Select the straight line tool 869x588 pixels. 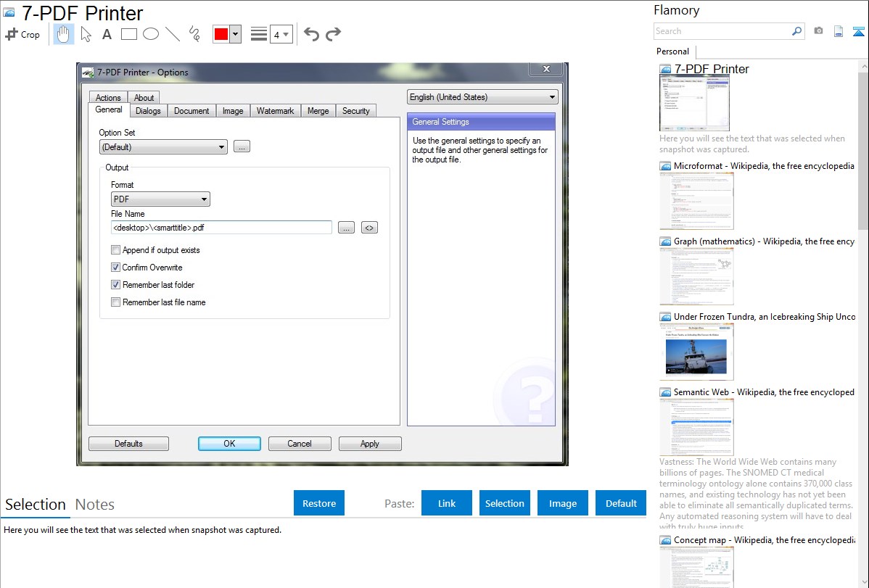173,34
